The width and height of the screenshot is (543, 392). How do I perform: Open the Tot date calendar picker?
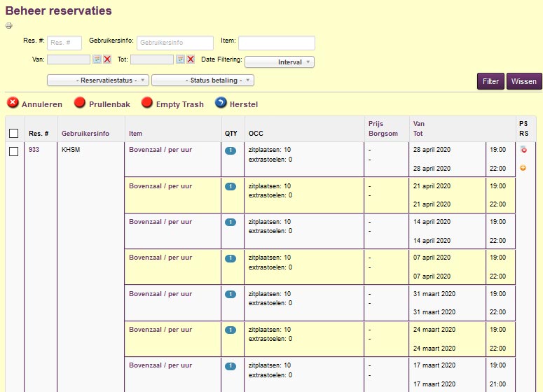[x=180, y=59]
